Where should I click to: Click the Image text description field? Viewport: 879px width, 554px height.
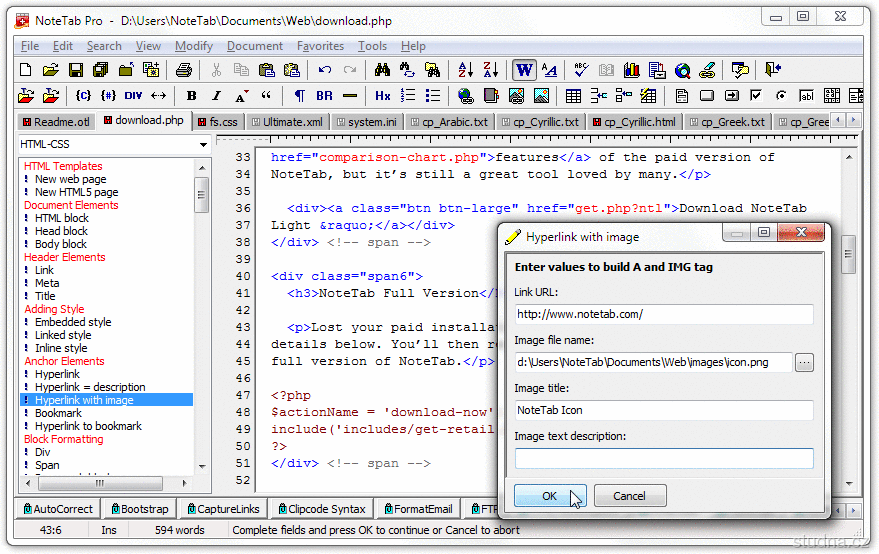tap(664, 459)
